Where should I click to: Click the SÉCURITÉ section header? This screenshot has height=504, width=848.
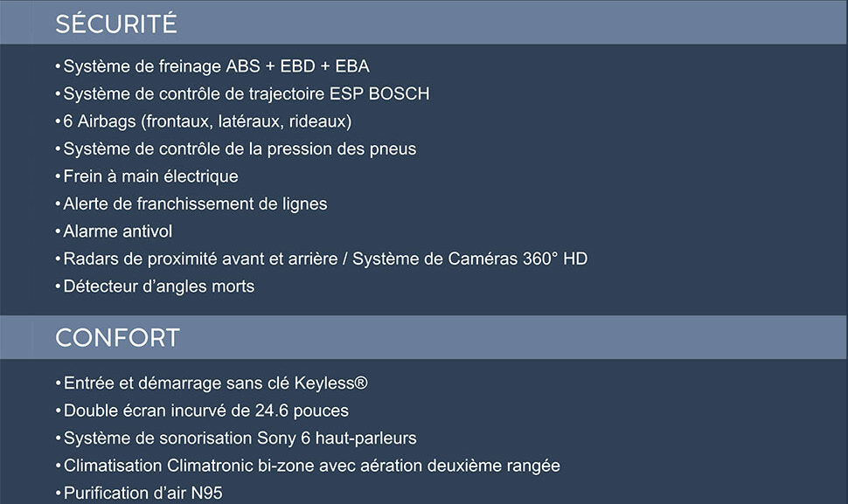[x=116, y=24]
